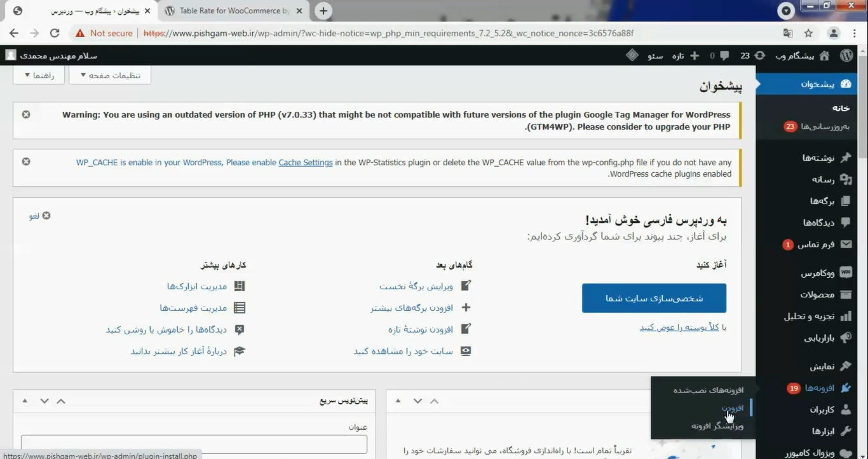Image resolution: width=868 pixels, height=459 pixels.
Task: Dismiss the welcome panel with لغو
Action: [x=39, y=216]
